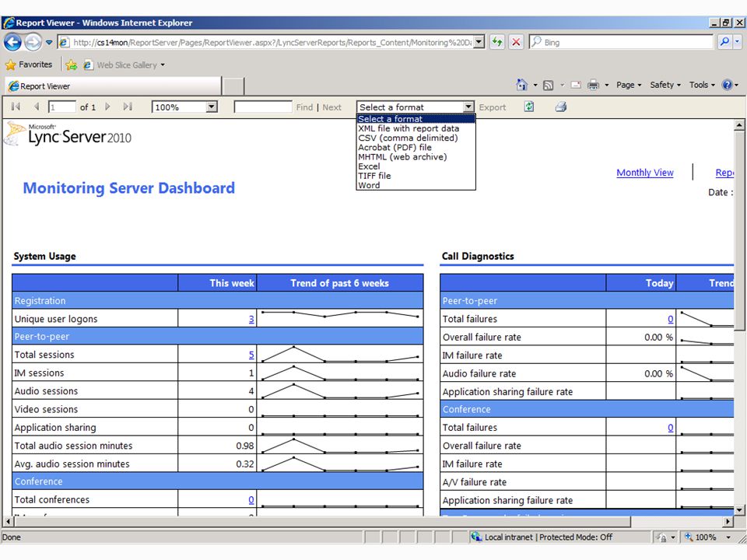Go to first report page icon
Screen dimensions: 747x560
(16, 107)
